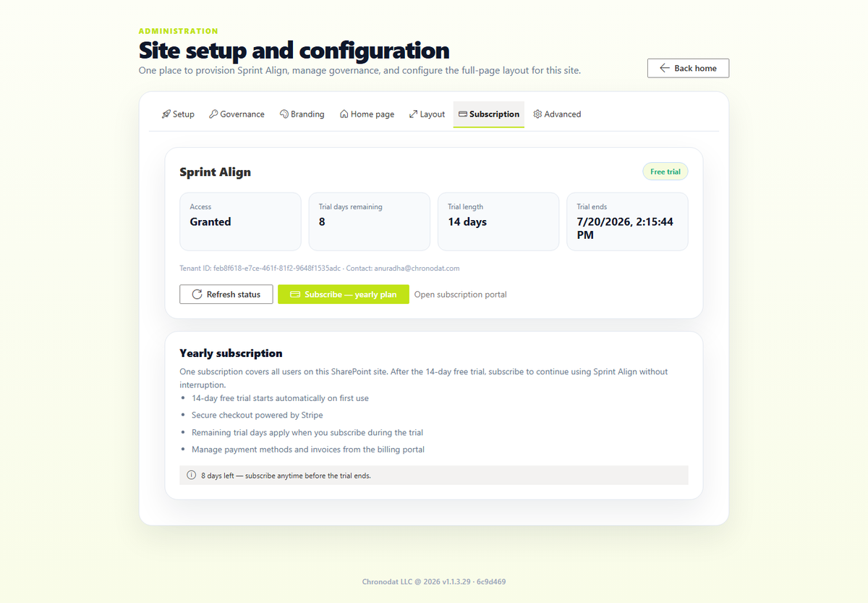Screen dimensions: 868x603
Task: Select the Home page tab
Action: tap(367, 114)
